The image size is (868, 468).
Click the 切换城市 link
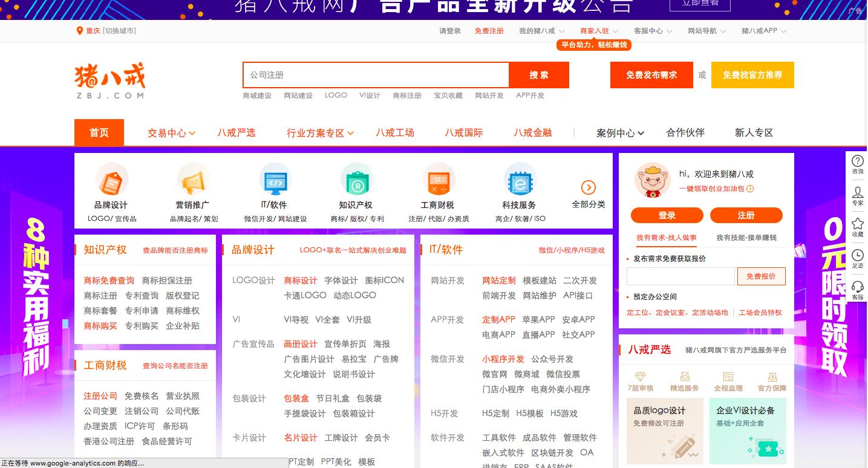[119, 31]
